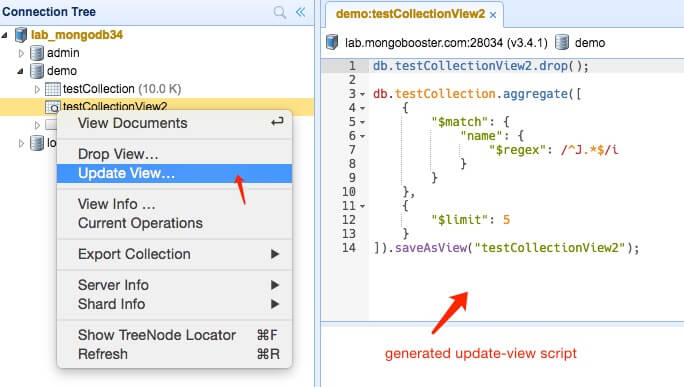Select testCollectionView2 tree row
This screenshot has height=387, width=684.
click(x=157, y=106)
